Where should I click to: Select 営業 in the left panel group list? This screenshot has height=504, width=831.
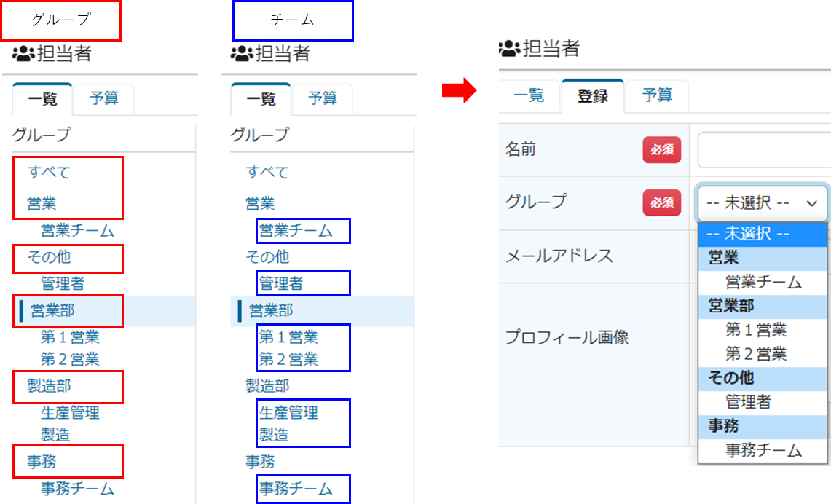tap(42, 203)
